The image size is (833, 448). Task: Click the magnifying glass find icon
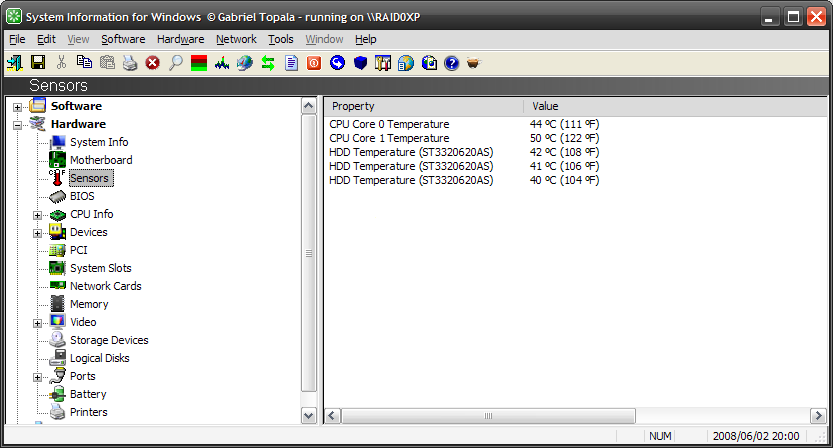click(x=176, y=63)
